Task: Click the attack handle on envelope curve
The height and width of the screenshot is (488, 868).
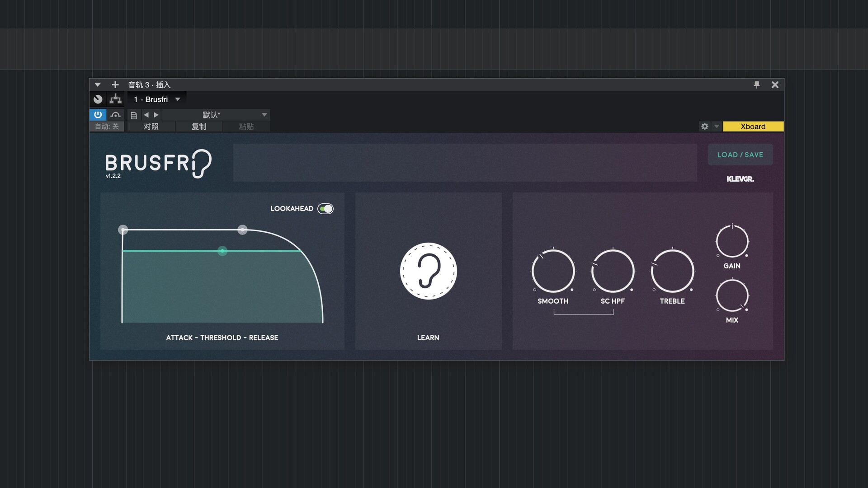Action: click(x=123, y=230)
